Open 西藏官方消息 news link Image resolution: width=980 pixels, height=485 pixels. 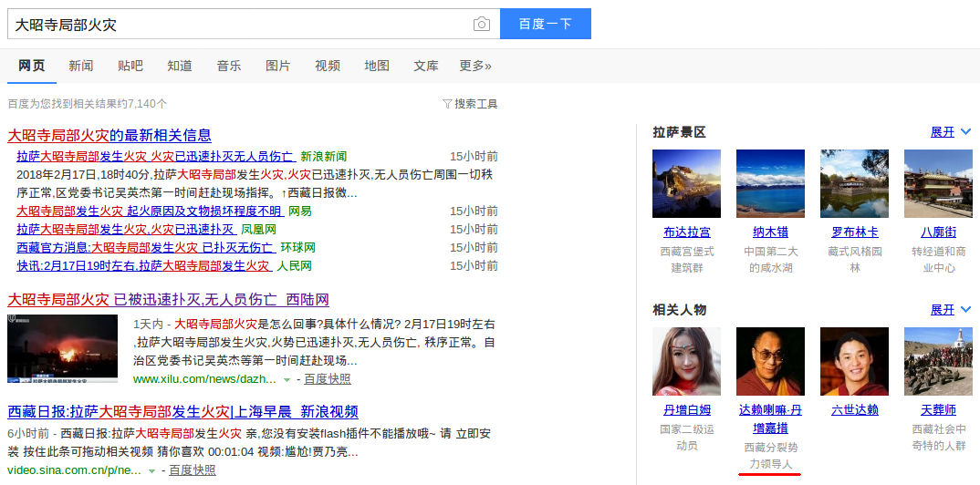146,247
